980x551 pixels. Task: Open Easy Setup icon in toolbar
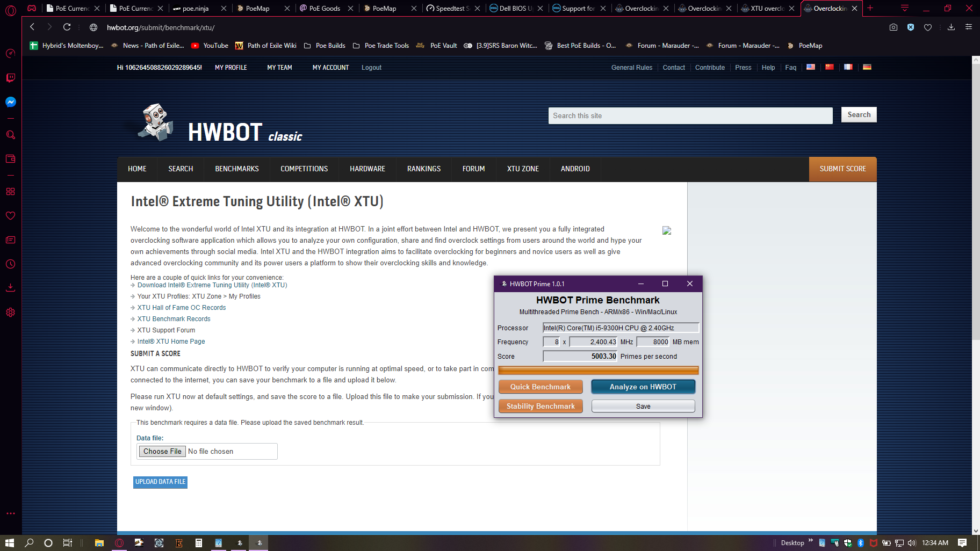point(968,27)
